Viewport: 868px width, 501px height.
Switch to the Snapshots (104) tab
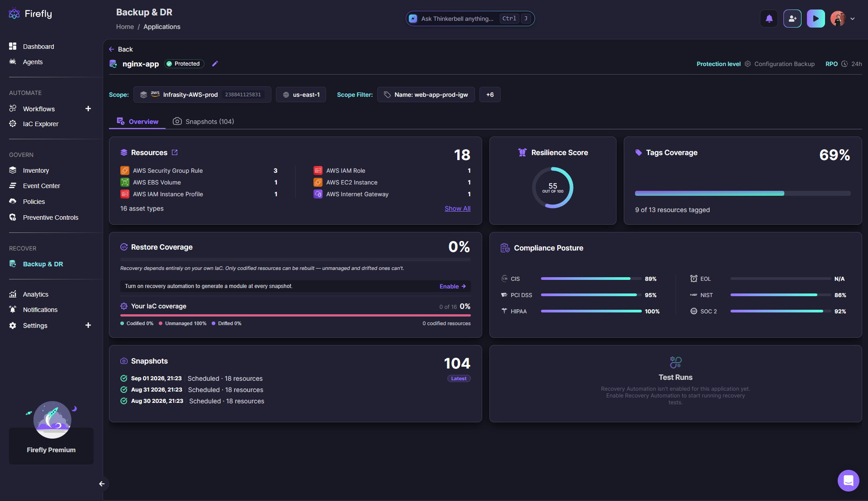204,122
